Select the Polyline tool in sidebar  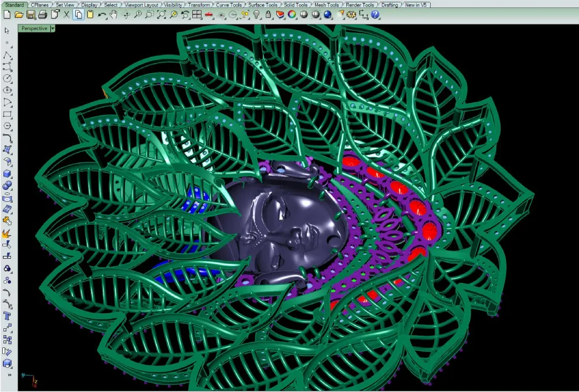pos(7,55)
